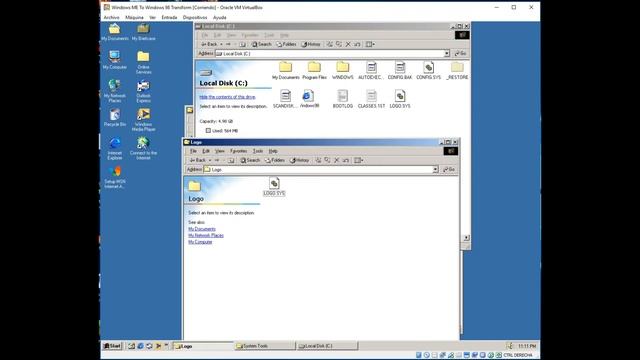Open Favorites menu in Logo window
Viewport: 640px width, 360px height.
tap(238, 151)
